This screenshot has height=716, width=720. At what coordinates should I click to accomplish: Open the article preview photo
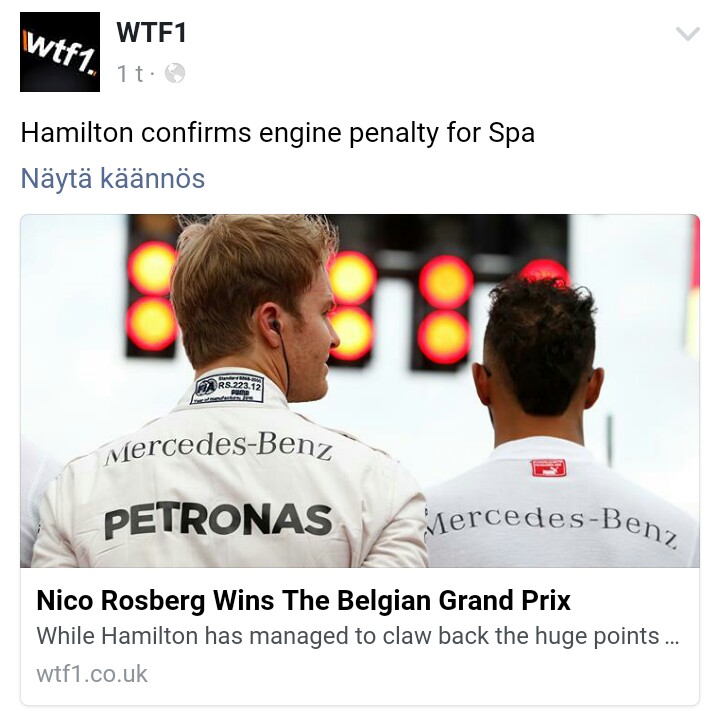point(360,391)
